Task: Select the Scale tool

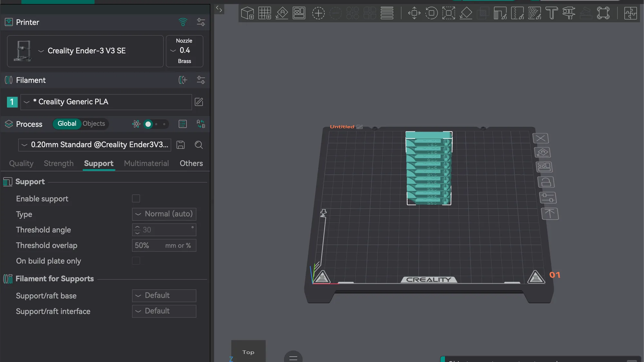Action: tap(449, 13)
